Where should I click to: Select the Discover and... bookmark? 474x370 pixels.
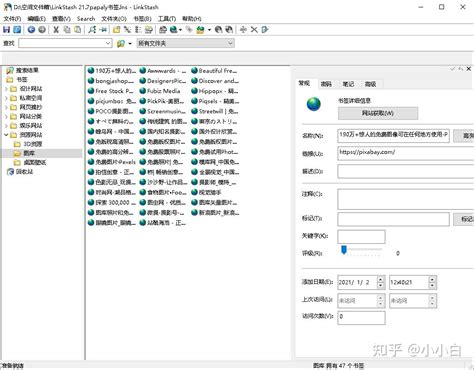[215, 81]
